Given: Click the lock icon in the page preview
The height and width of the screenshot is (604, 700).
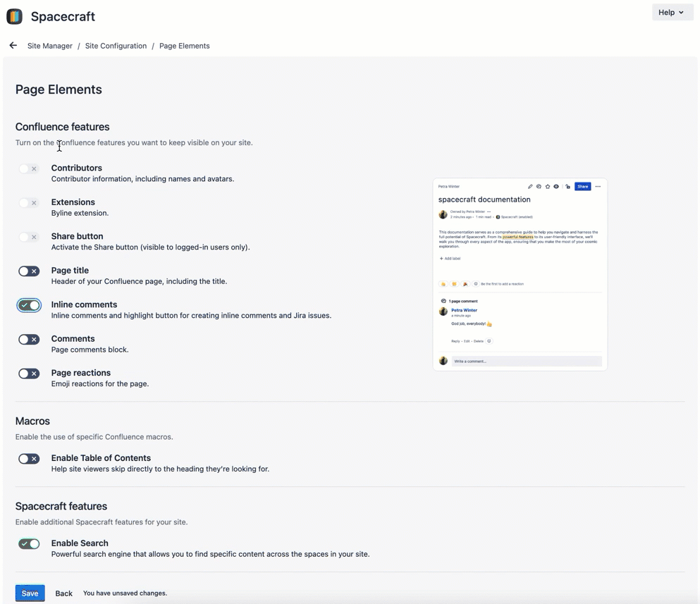Looking at the screenshot, I should [567, 186].
